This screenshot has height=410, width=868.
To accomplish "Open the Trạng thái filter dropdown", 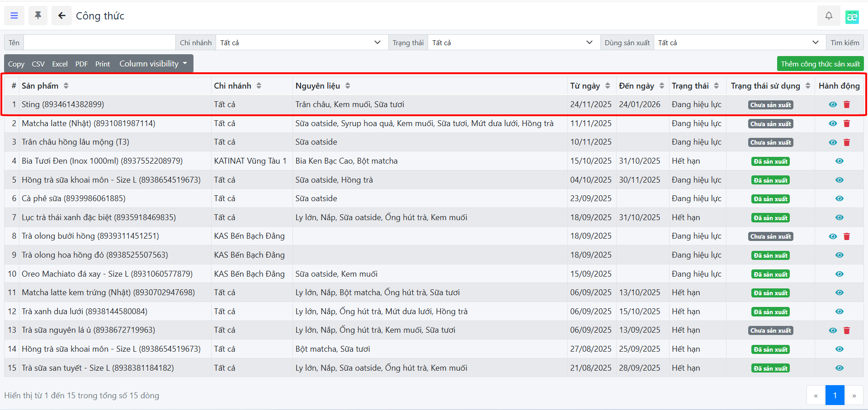I will pyautogui.click(x=513, y=42).
